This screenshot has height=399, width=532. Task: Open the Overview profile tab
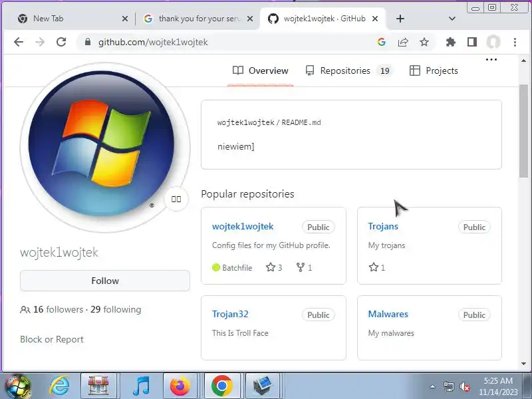[260, 70]
